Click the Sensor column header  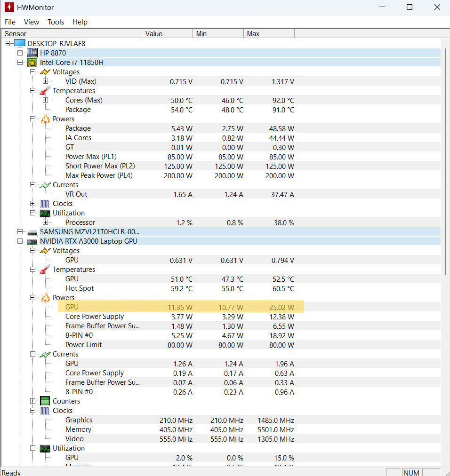72,34
